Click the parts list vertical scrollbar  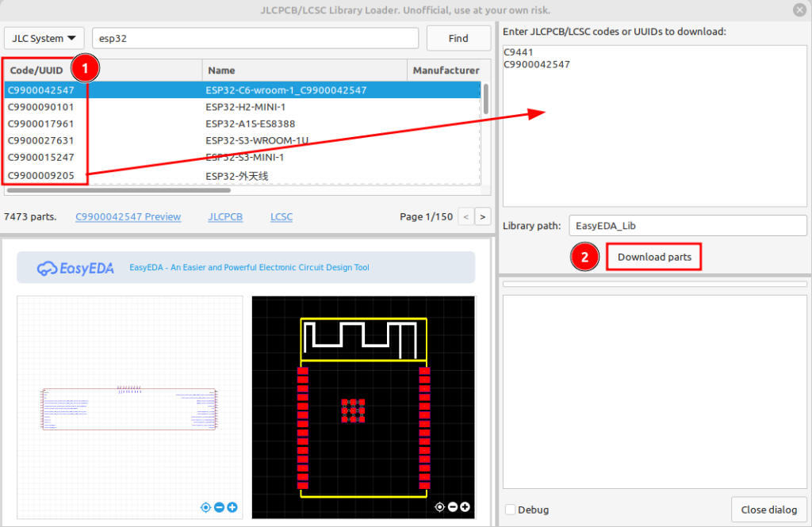coord(486,98)
